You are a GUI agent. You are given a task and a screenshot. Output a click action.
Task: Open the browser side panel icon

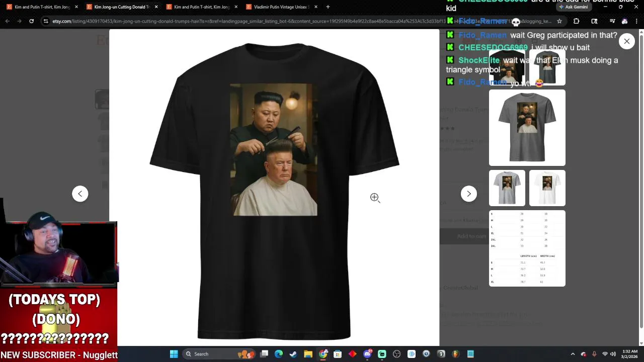(594, 21)
